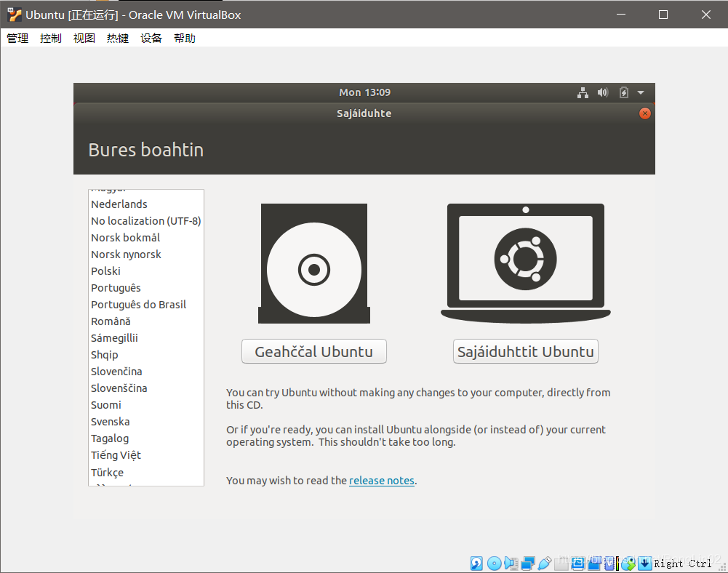Open the 帮助 menu

point(184,38)
